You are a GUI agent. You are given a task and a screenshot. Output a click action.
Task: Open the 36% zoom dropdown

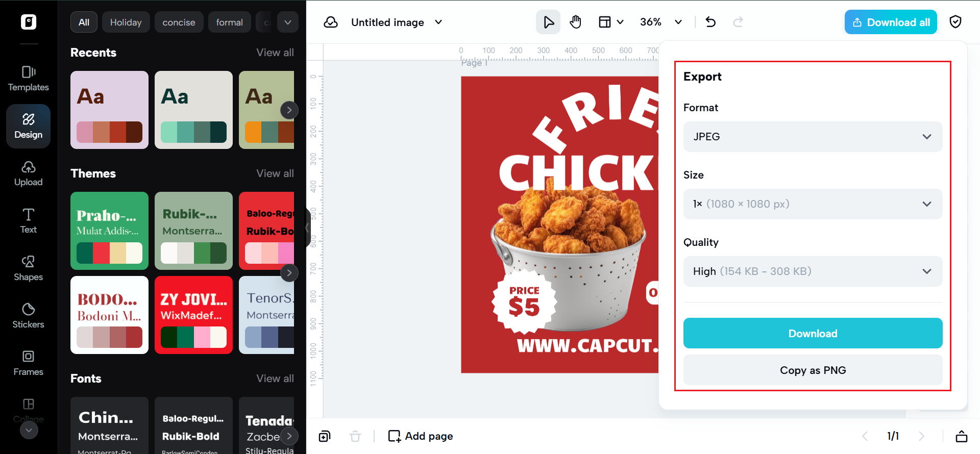click(661, 22)
